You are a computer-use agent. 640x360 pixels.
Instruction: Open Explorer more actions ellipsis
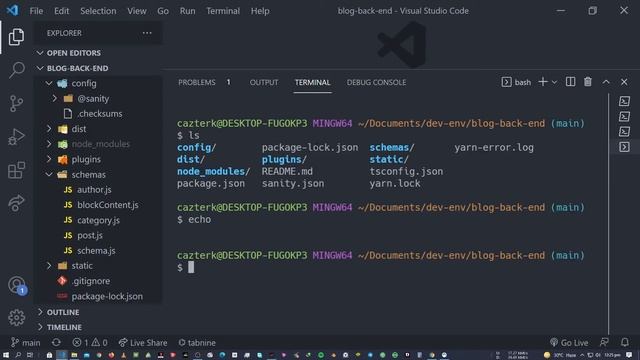[147, 33]
